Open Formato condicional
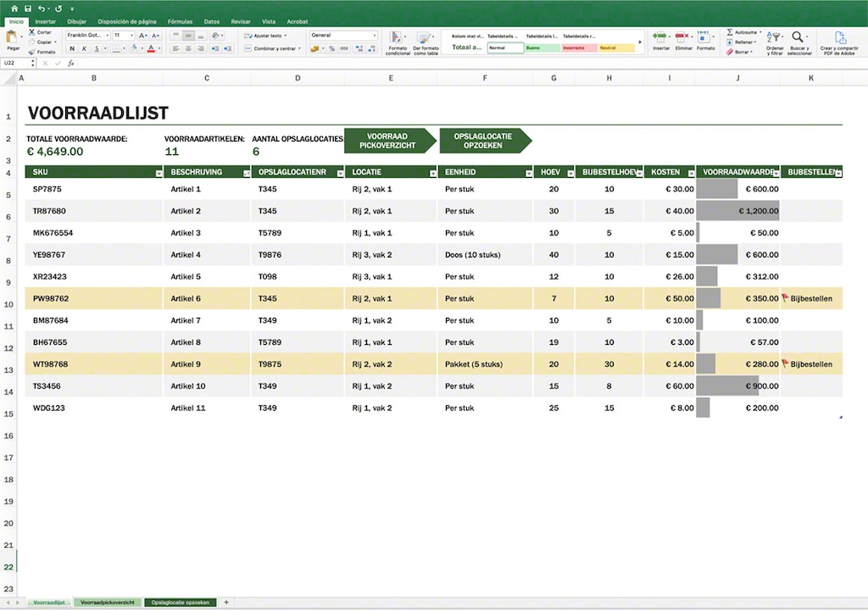 click(x=398, y=43)
